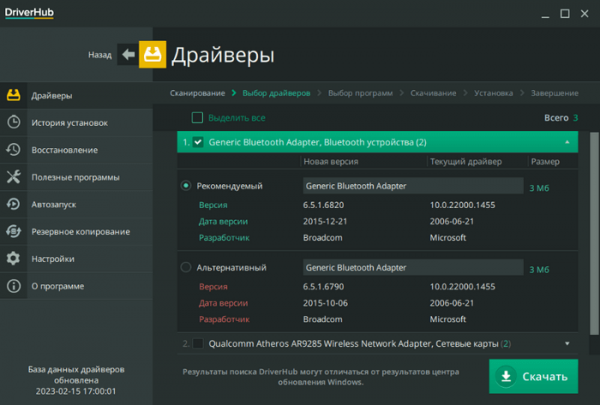Close the DriverHub window
Image resolution: width=600 pixels, height=405 pixels.
point(584,14)
